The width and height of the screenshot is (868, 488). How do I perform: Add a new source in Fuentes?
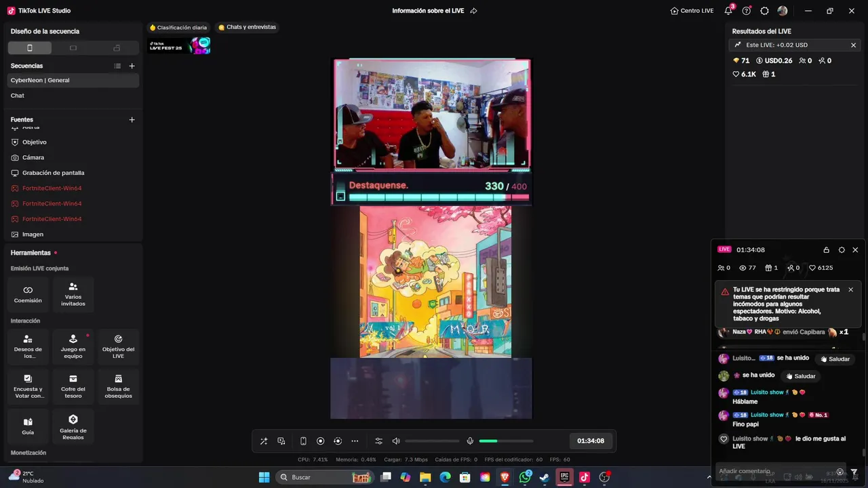[132, 119]
